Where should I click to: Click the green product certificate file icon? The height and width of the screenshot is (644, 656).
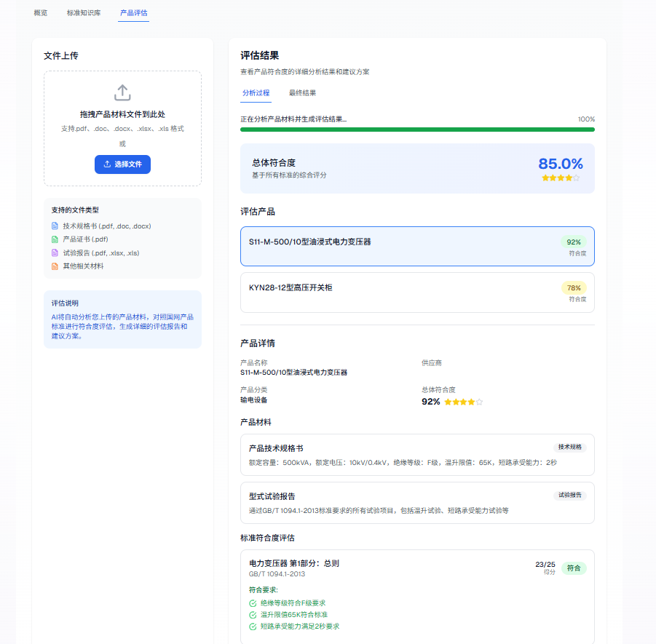(x=55, y=239)
